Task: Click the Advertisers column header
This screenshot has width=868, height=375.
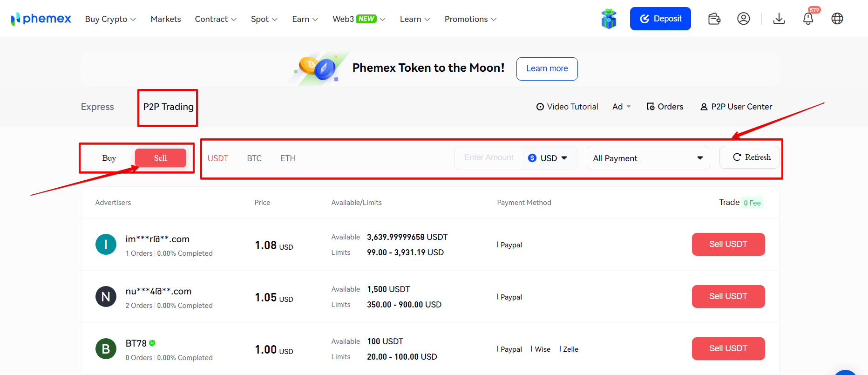Action: pyautogui.click(x=113, y=203)
